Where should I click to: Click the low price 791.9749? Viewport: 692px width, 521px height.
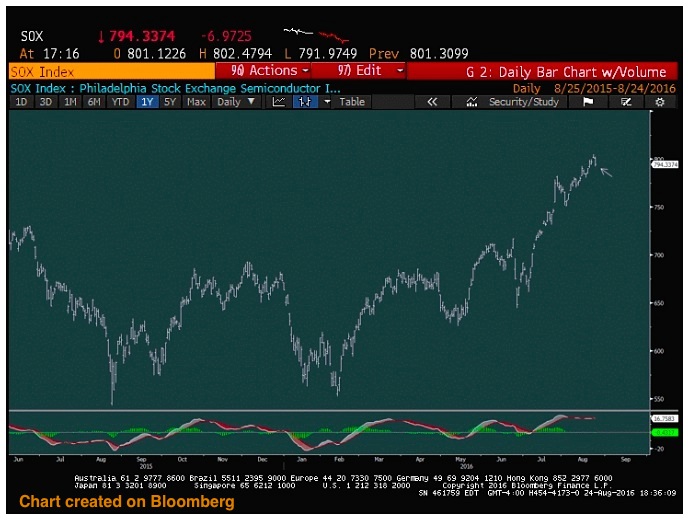[327, 54]
